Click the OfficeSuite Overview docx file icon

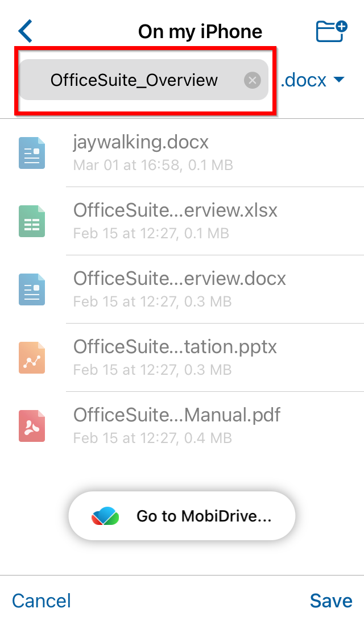tap(32, 289)
